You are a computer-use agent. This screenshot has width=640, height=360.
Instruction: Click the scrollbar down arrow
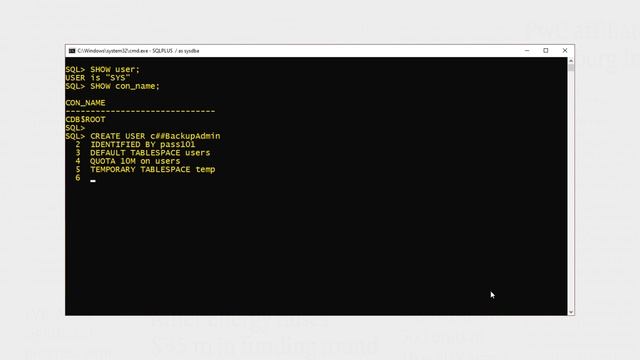571,312
